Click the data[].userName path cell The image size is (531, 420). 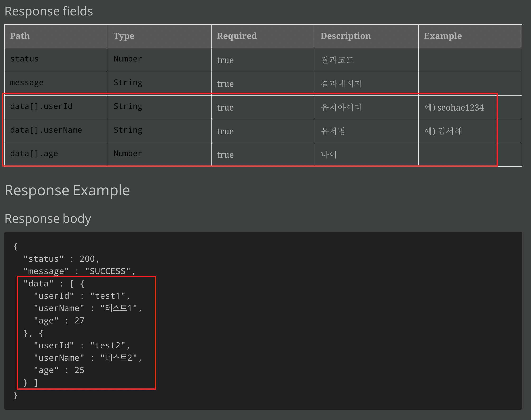tap(46, 130)
